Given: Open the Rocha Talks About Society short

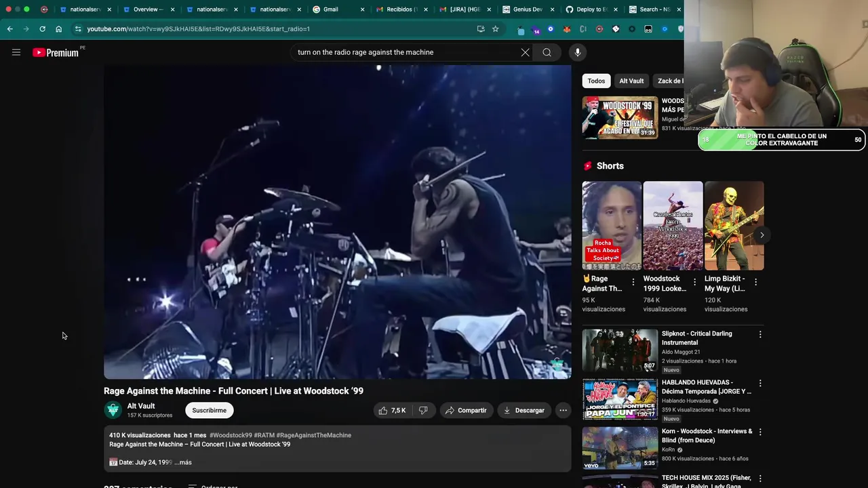Looking at the screenshot, I should [x=612, y=226].
